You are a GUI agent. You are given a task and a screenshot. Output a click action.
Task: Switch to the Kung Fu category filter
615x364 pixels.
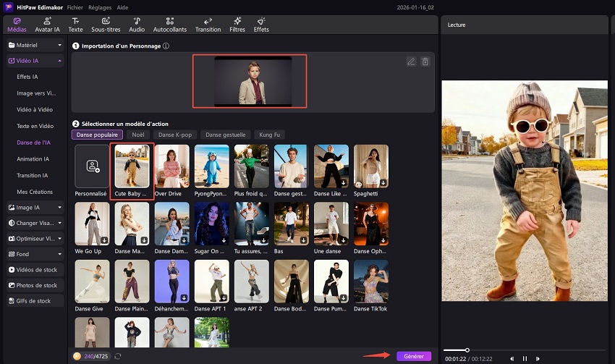click(268, 135)
